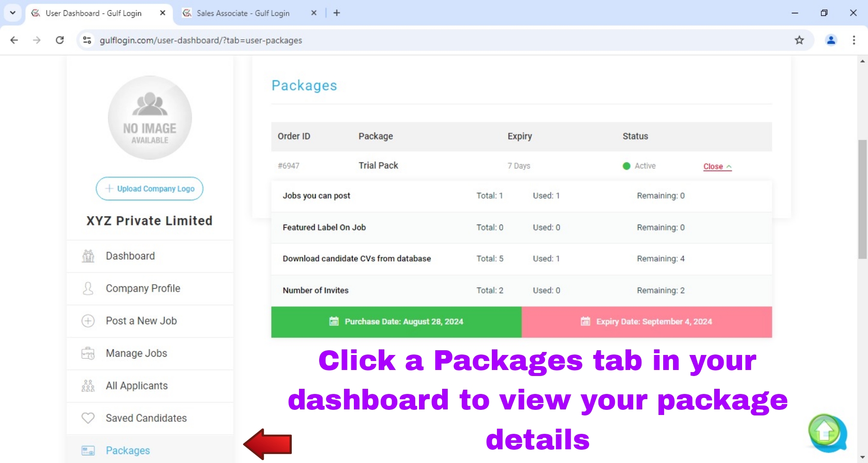Click the Packages heading link
This screenshot has height=463, width=868.
[304, 85]
